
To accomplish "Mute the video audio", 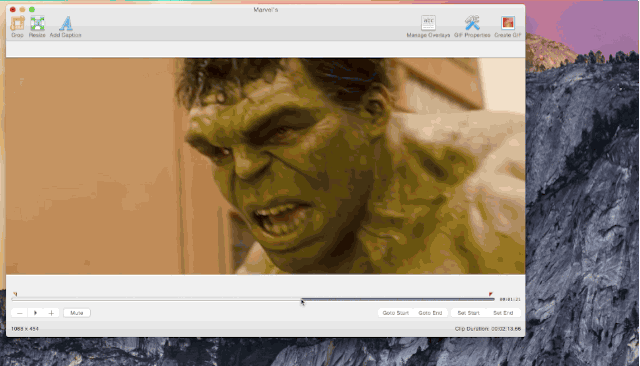I will pyautogui.click(x=77, y=313).
